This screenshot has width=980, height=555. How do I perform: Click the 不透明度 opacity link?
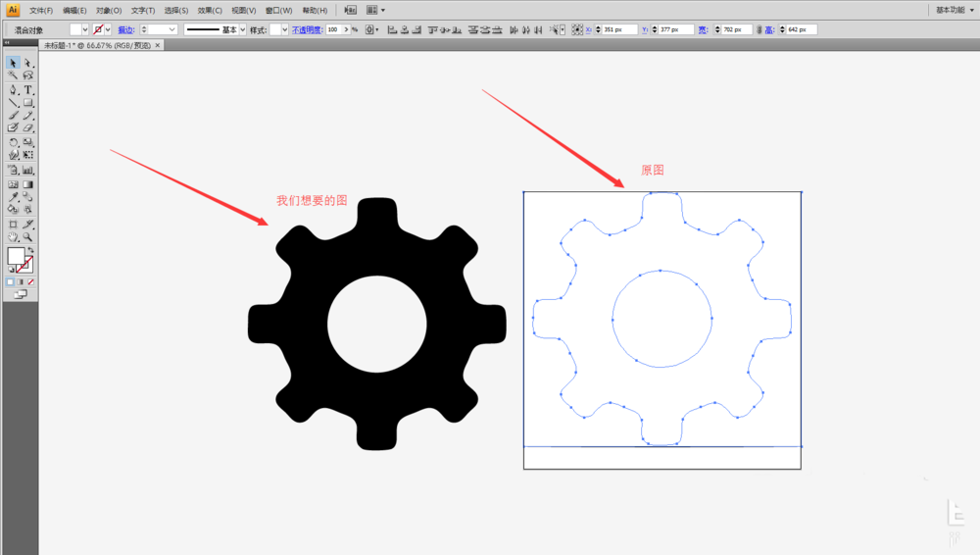pyautogui.click(x=307, y=30)
